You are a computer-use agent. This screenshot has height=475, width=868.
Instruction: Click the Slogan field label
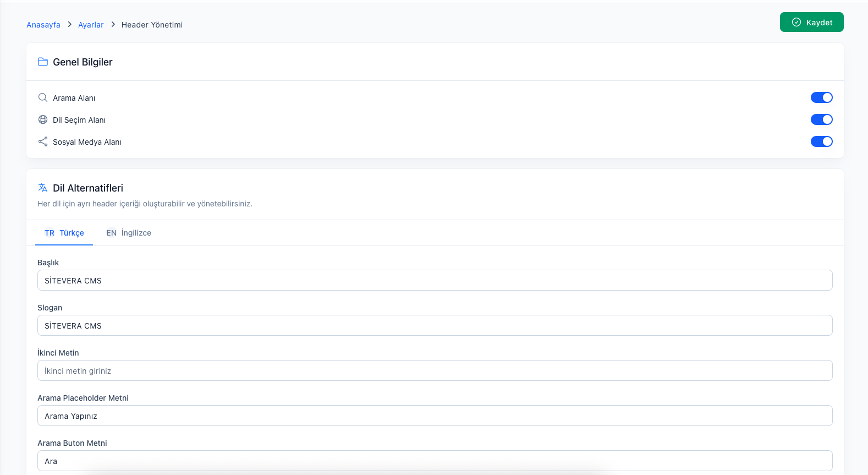click(50, 308)
